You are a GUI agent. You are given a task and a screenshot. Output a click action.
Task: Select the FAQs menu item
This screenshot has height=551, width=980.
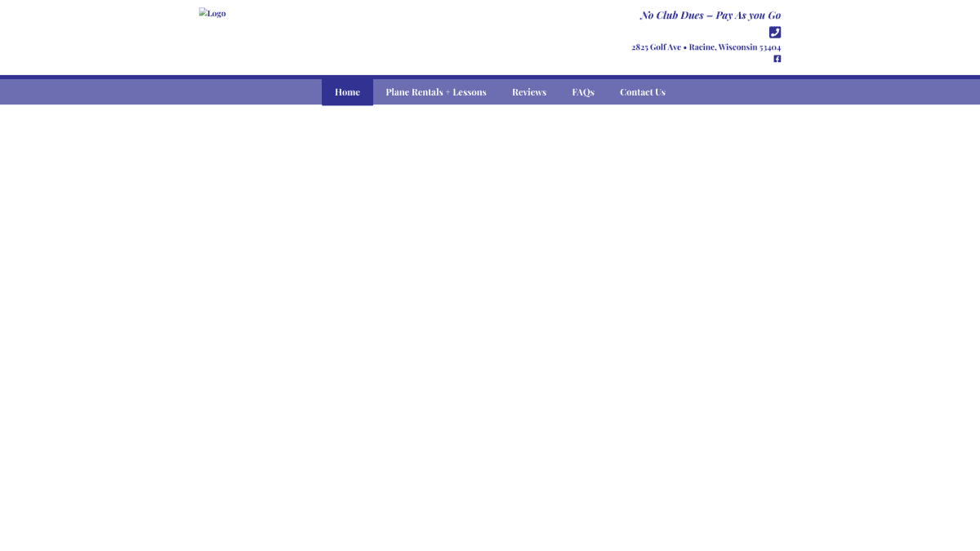[x=583, y=92]
